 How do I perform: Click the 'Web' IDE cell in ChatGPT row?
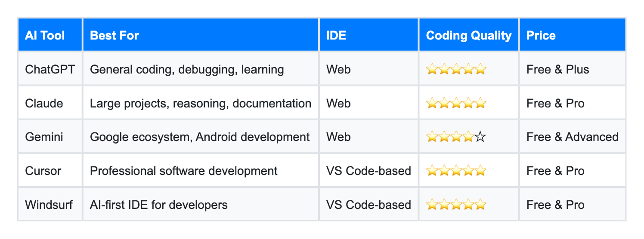tap(369, 69)
